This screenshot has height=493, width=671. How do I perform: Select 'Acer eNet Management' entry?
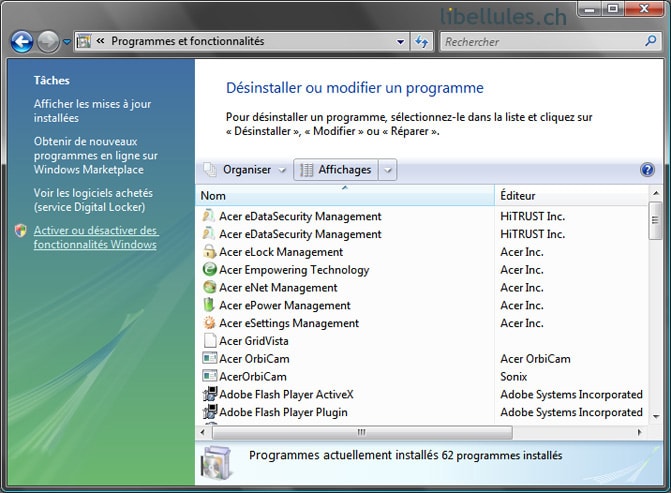tap(278, 288)
